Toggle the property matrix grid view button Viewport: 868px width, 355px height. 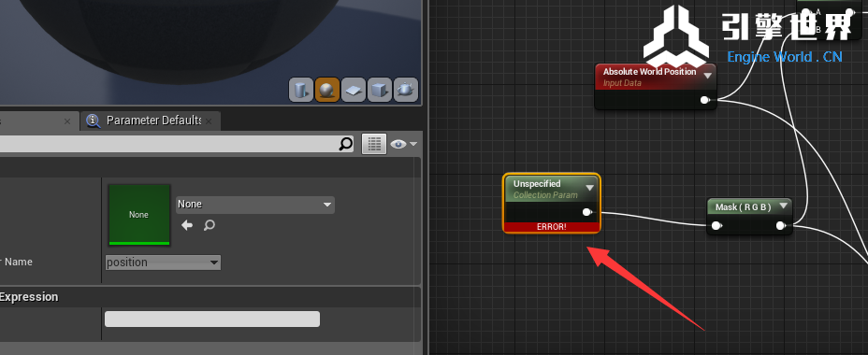pyautogui.click(x=374, y=144)
